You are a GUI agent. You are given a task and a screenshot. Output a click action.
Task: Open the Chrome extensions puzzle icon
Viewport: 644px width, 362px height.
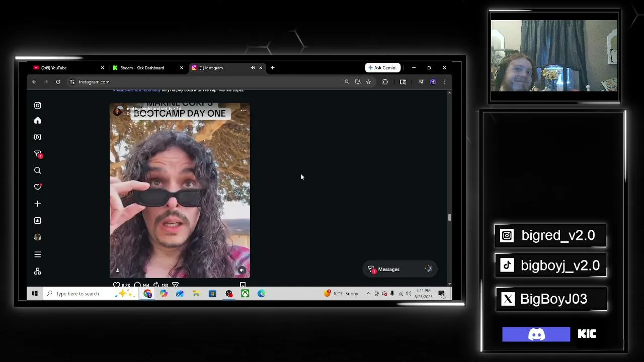[385, 82]
